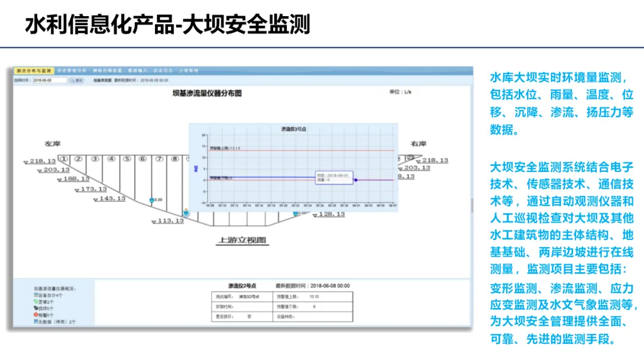Open the third tab, next to 历史数据分析
This screenshot has width=644, height=363.
(107, 70)
